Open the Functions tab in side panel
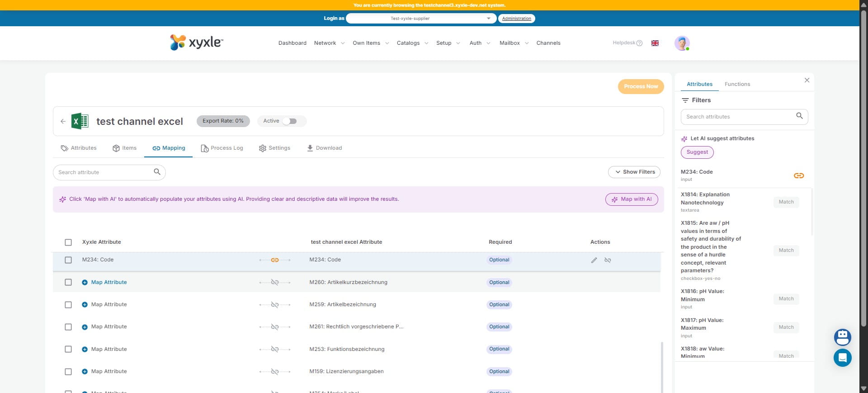Image resolution: width=868 pixels, height=393 pixels. [x=737, y=84]
